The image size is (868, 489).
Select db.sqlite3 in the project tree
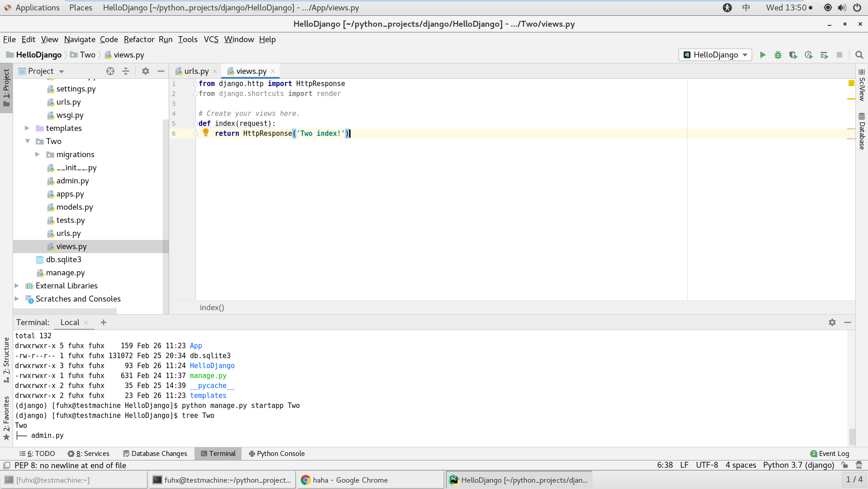(64, 259)
